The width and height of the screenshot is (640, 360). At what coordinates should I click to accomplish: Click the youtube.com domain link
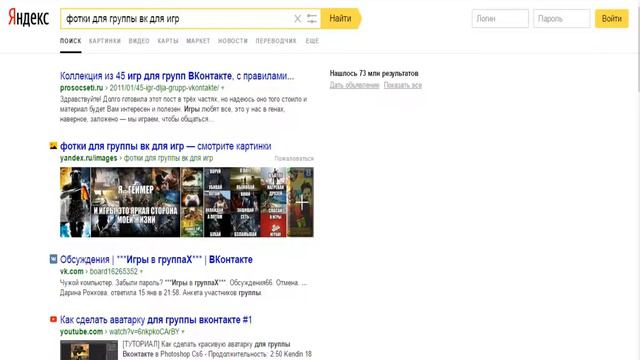[x=81, y=332]
